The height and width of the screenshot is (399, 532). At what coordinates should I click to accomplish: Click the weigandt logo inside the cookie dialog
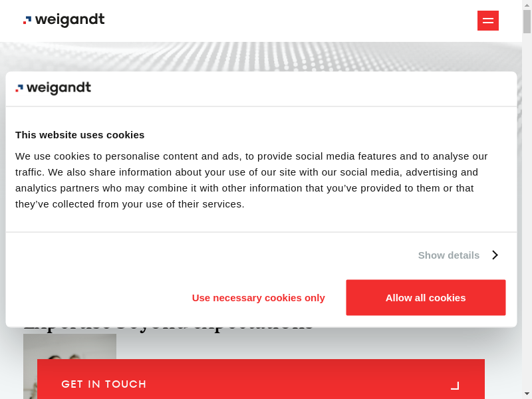pyautogui.click(x=53, y=88)
